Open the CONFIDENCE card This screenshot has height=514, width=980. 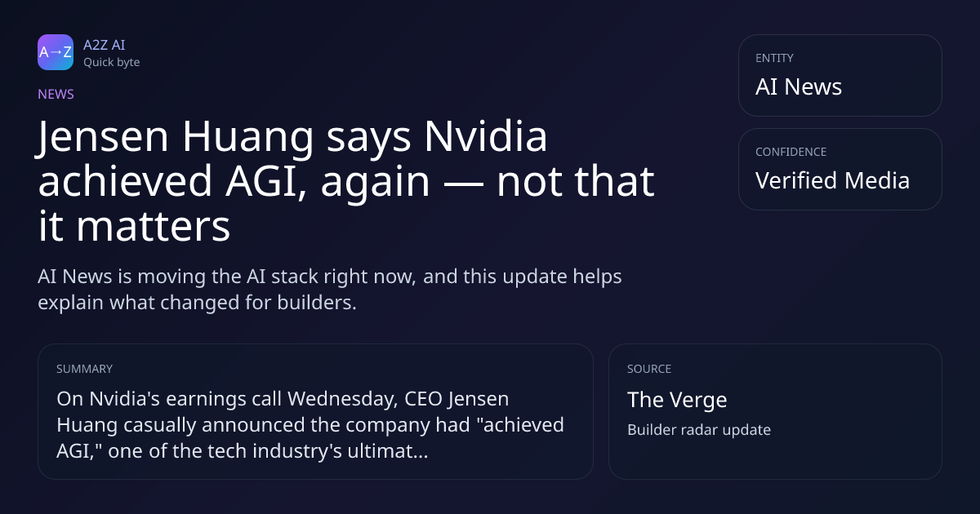[840, 169]
